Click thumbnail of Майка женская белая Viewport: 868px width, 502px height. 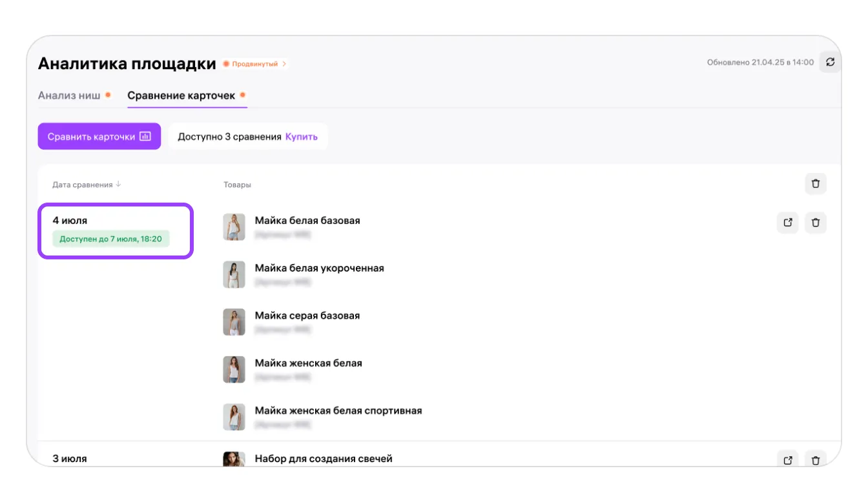pos(234,370)
